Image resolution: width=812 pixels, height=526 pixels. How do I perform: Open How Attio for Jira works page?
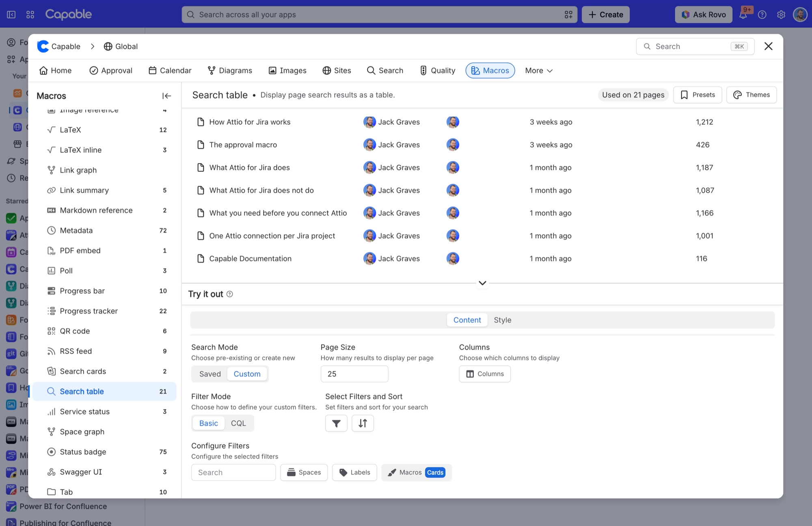point(250,122)
